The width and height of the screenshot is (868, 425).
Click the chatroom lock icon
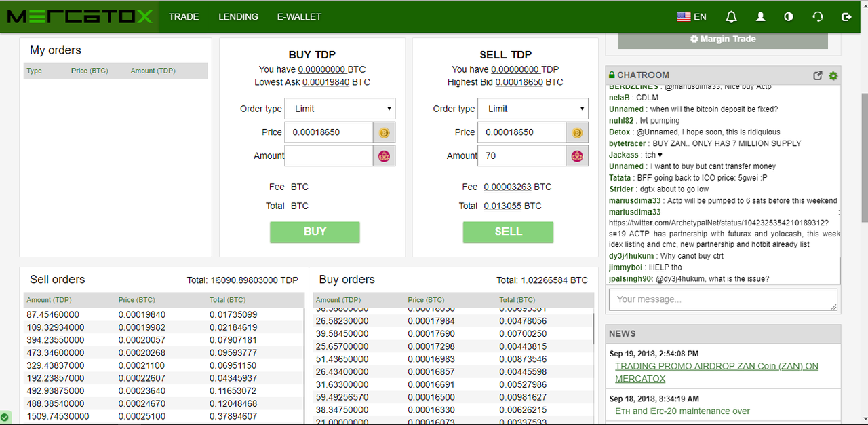[x=612, y=75]
